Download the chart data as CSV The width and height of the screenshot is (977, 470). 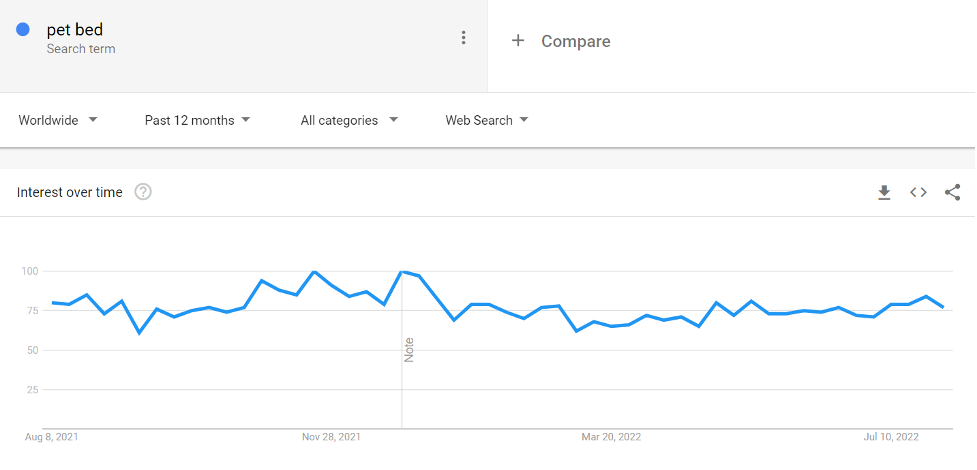[x=884, y=192]
